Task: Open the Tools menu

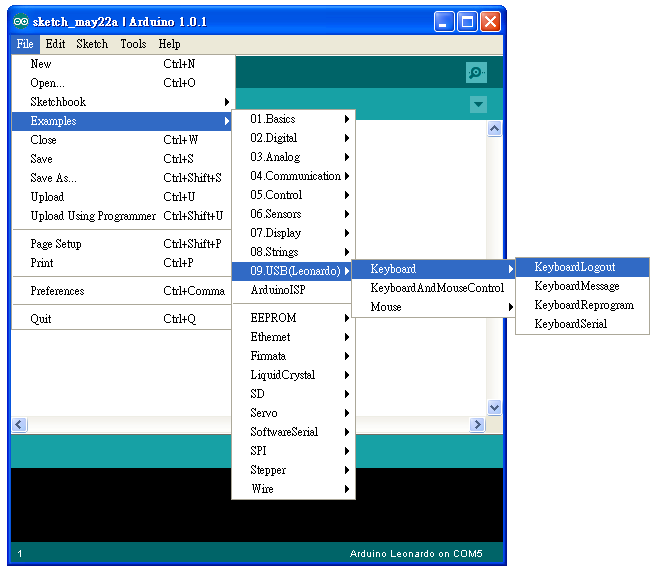Action: 133,44
